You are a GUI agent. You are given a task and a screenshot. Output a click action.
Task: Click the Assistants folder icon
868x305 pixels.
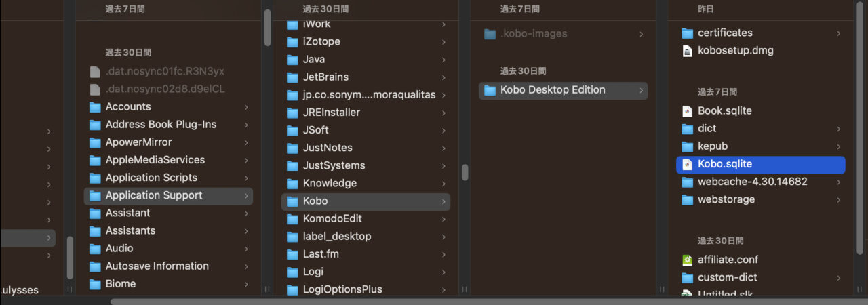click(95, 230)
